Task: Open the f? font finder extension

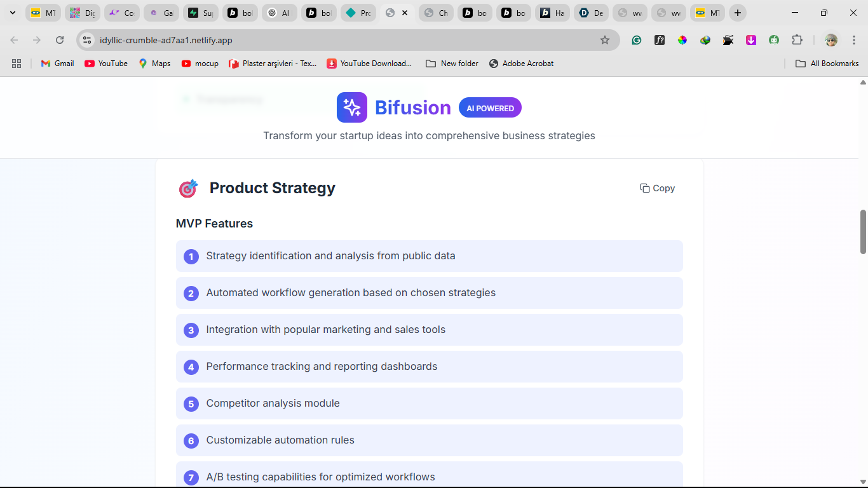Action: click(x=660, y=40)
